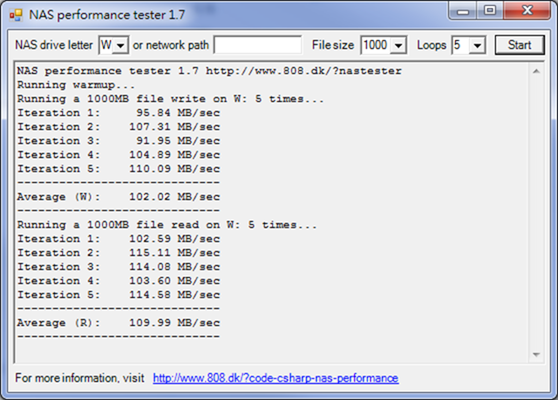Image resolution: width=558 pixels, height=400 pixels.
Task: Click the write Iteration 1 value 95.84 MB/sec
Action: pos(178,113)
